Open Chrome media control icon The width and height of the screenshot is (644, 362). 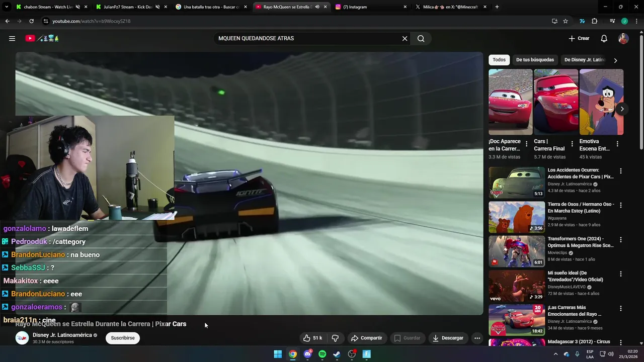[612, 21]
